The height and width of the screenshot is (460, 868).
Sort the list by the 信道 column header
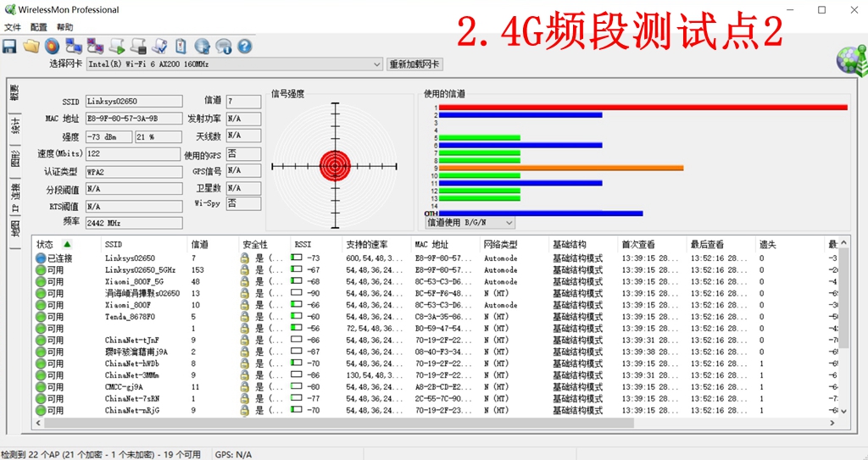click(x=200, y=244)
